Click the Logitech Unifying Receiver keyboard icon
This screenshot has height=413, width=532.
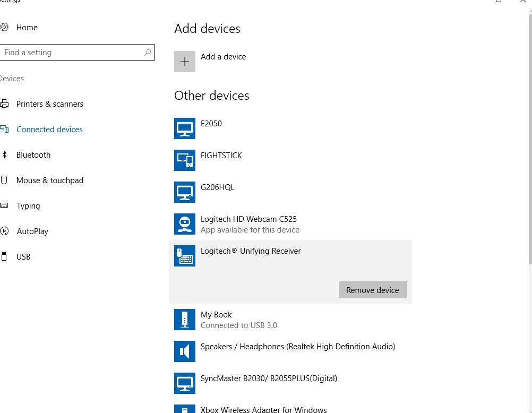[185, 256]
